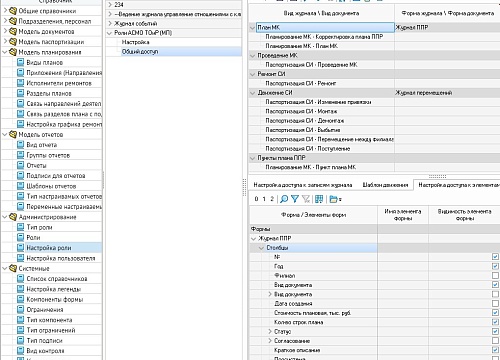Click the item icon beside Группы отчетов
500x360 pixels.
pos(21,155)
